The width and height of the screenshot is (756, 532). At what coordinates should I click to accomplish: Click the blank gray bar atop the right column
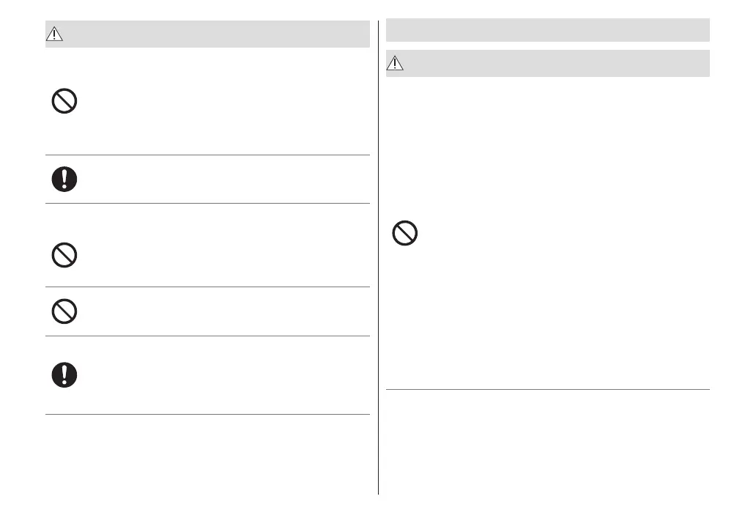547,30
